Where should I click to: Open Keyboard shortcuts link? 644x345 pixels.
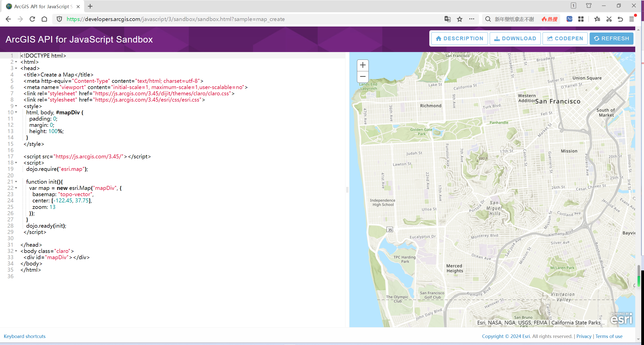pyautogui.click(x=25, y=336)
